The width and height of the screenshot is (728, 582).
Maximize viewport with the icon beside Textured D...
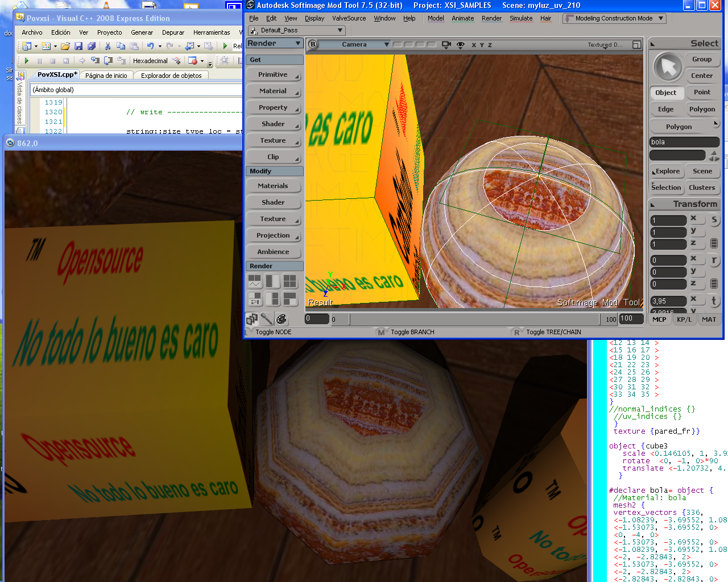636,44
